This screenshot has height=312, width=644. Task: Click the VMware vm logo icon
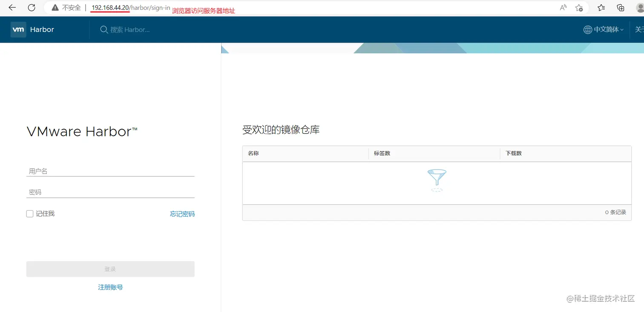click(18, 29)
